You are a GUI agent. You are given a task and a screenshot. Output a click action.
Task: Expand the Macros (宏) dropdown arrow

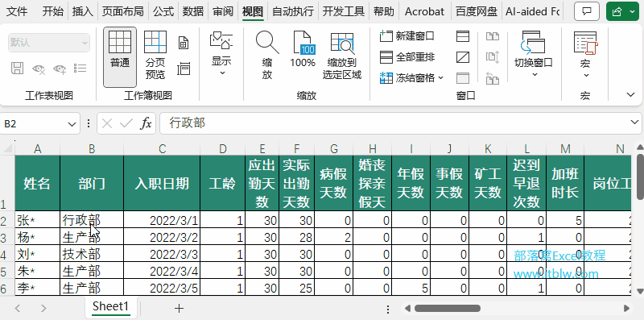[586, 75]
